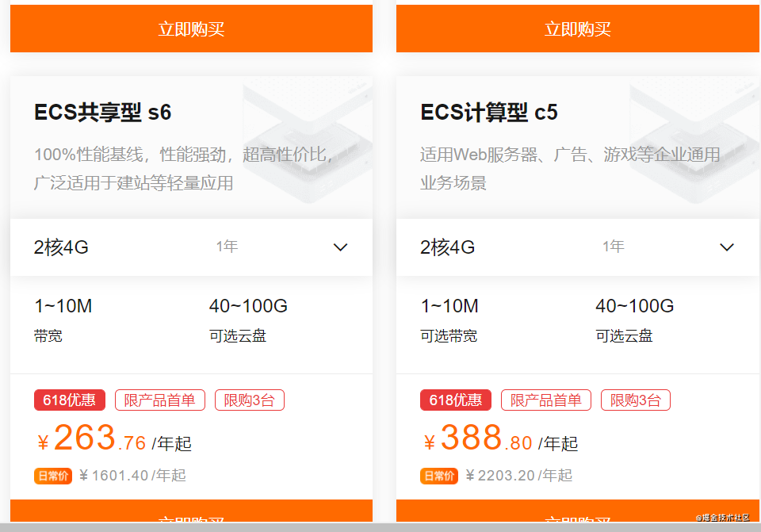Click the 限购3台 tag on the c5 card

coord(636,400)
